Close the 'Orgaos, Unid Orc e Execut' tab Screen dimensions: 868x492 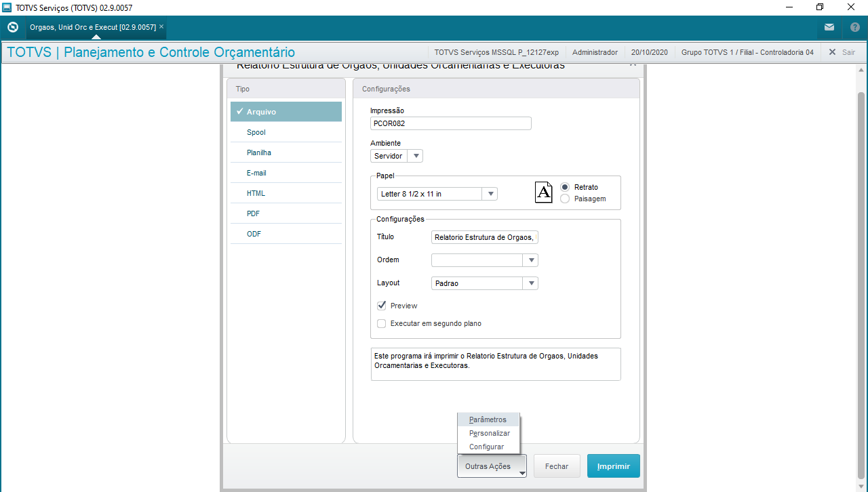[161, 27]
